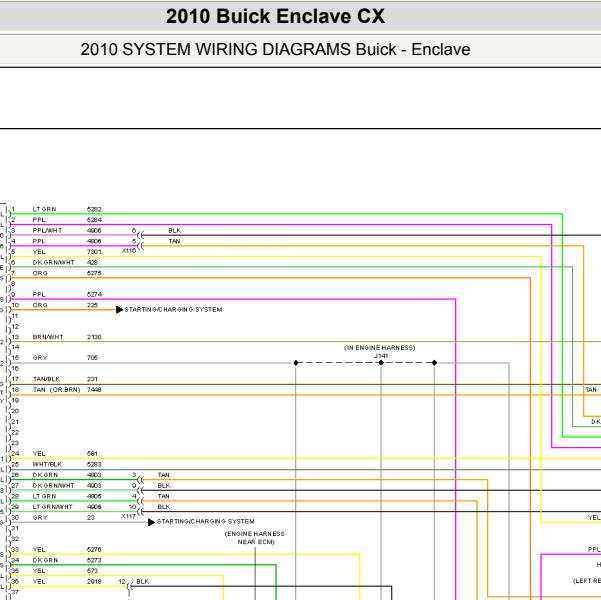The height and width of the screenshot is (600, 601).
Task: Click the TAN/BLK label at pin 17
Action: point(46,379)
